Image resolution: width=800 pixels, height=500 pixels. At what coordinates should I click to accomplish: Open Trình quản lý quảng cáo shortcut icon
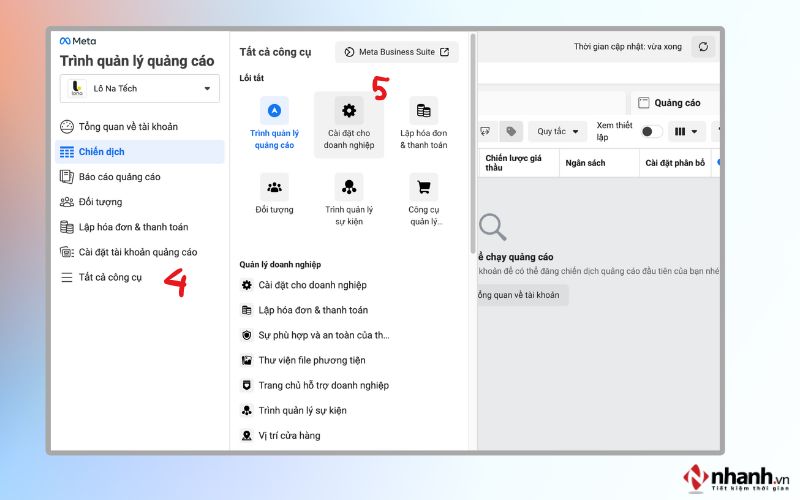coord(274,111)
